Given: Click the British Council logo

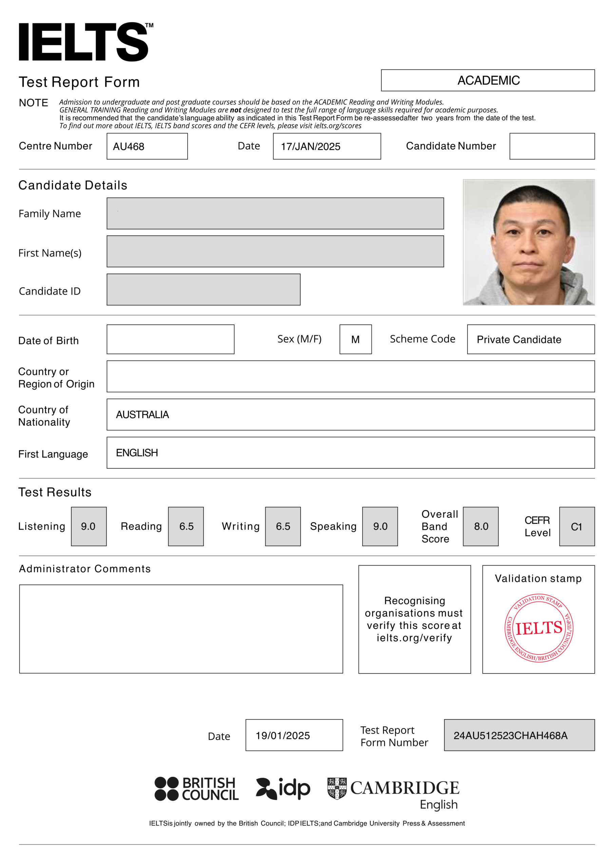Looking at the screenshot, I should pyautogui.click(x=196, y=789).
